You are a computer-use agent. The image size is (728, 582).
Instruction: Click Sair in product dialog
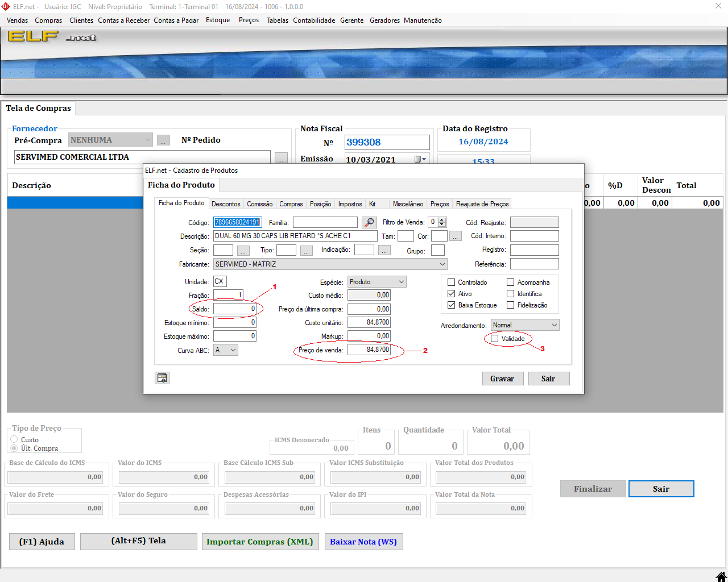click(x=548, y=379)
